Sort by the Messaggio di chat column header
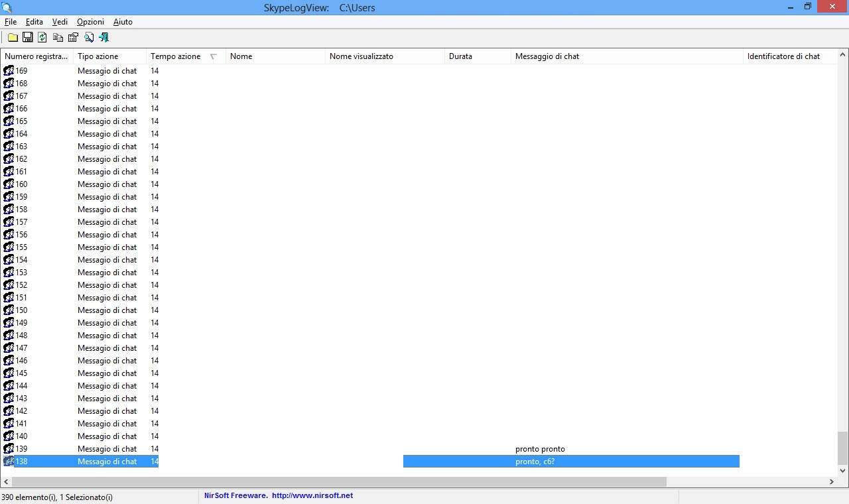 pyautogui.click(x=627, y=56)
